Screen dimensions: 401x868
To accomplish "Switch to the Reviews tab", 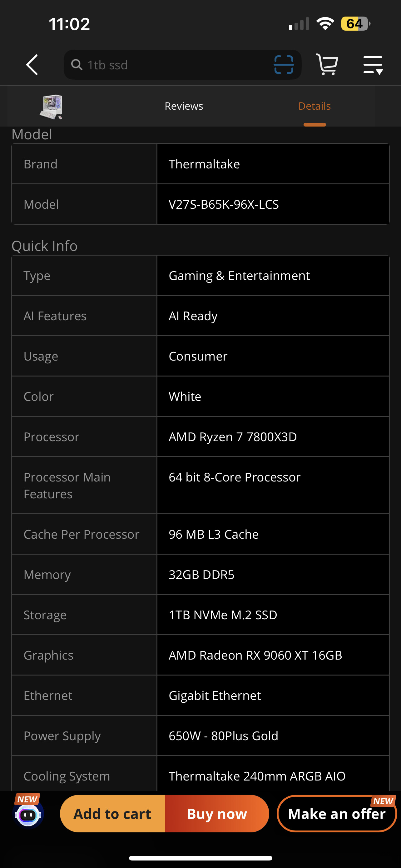I will click(184, 106).
